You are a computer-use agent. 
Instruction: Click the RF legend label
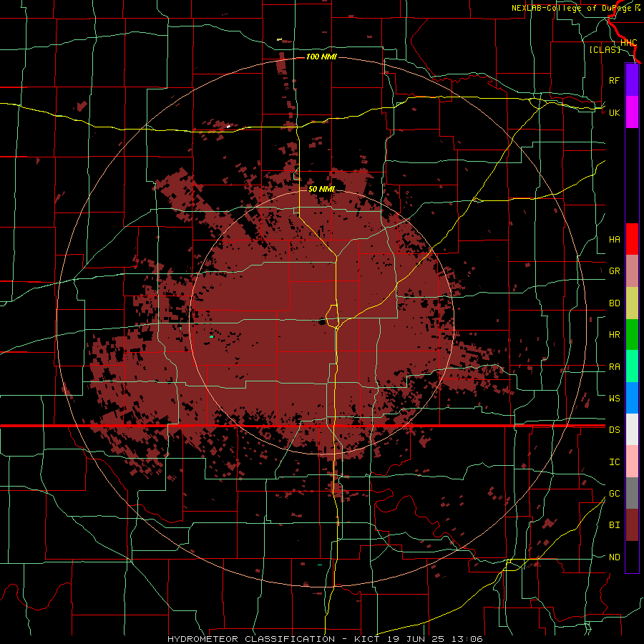[x=614, y=80]
